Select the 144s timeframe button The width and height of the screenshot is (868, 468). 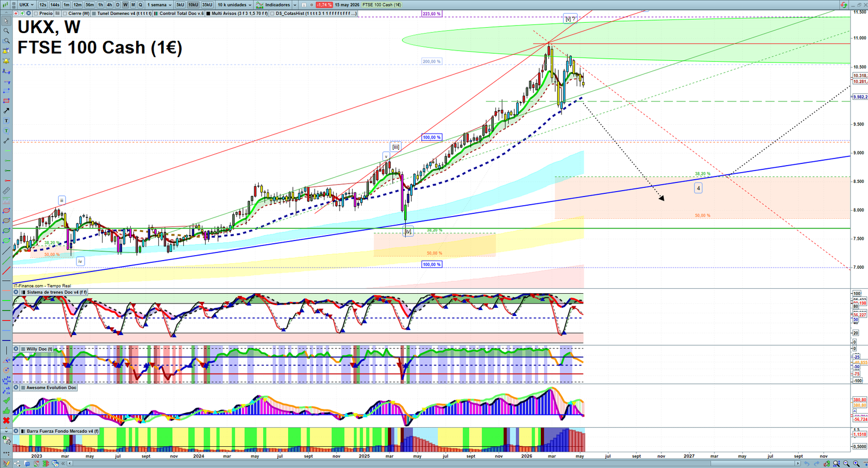55,5
